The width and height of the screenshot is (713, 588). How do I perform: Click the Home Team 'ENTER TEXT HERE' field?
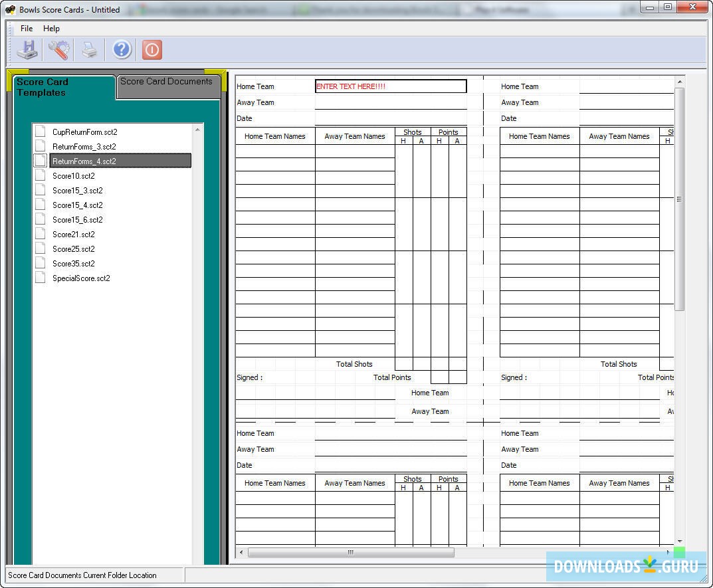tap(390, 86)
